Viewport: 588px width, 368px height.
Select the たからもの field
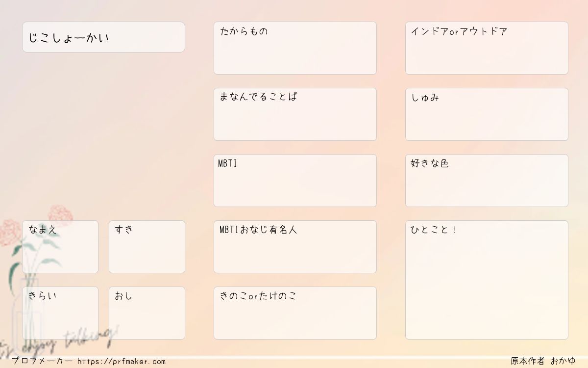pyautogui.click(x=295, y=48)
